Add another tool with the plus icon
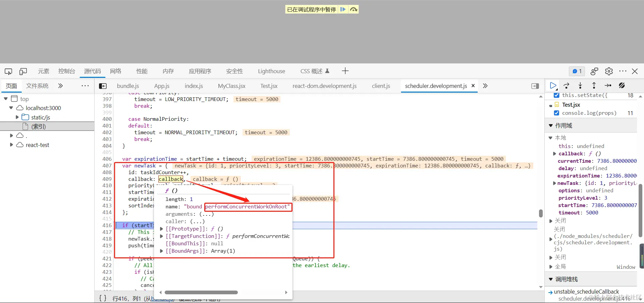Screen dimensions: 644x303 345,71
